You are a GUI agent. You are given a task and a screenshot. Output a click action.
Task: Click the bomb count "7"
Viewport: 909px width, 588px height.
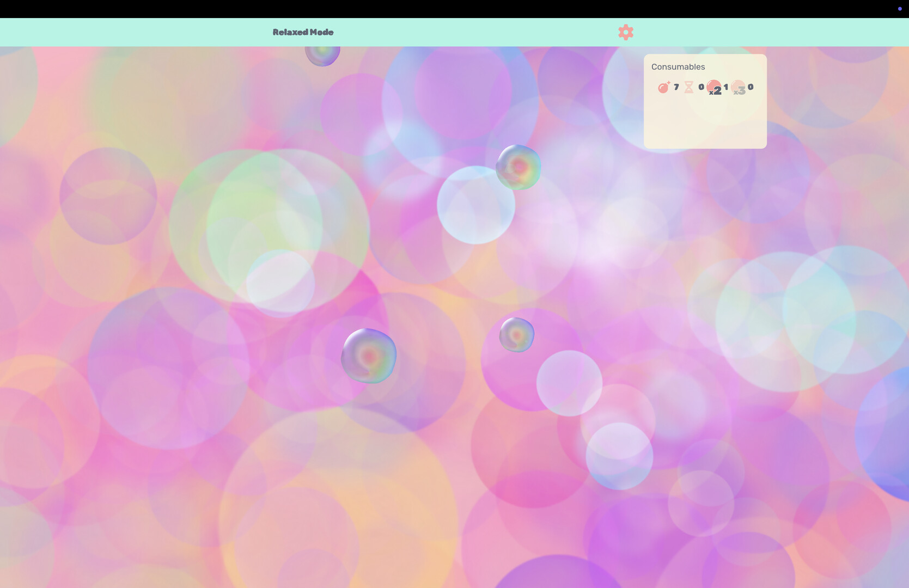[x=676, y=87]
